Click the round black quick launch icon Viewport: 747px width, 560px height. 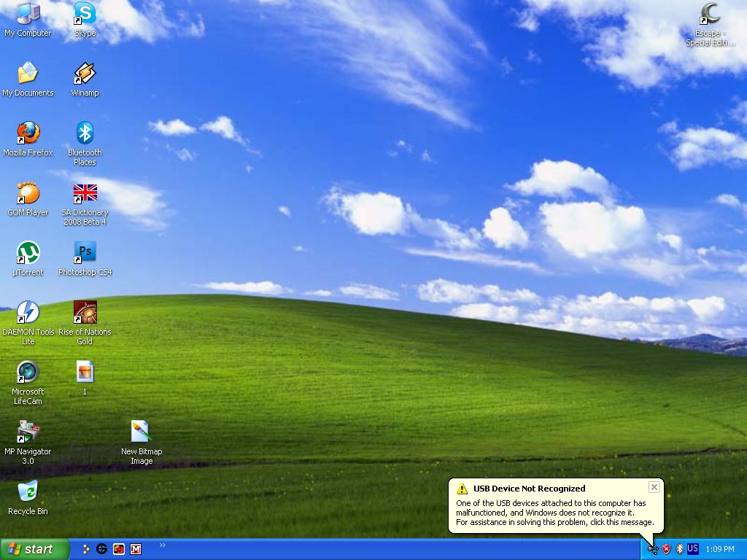101,549
